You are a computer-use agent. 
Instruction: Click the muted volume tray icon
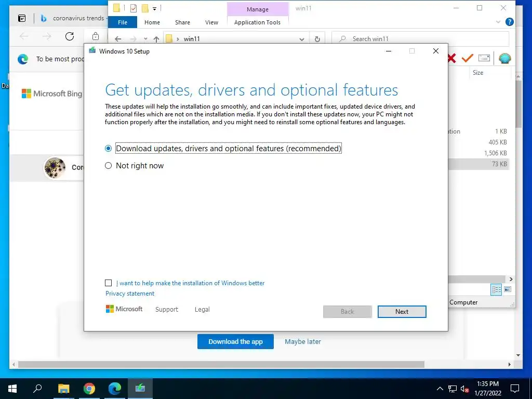pos(464,389)
